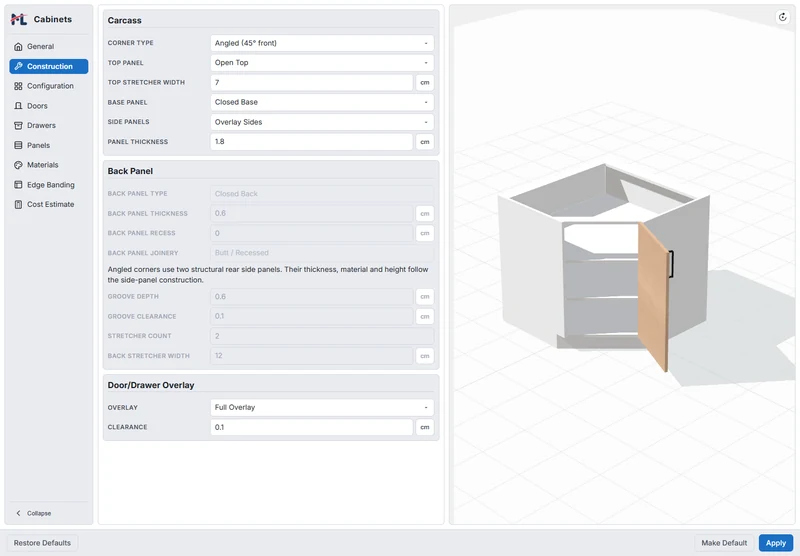800x556 pixels.
Task: Click the Back Panel Thickness field
Action: pos(311,214)
